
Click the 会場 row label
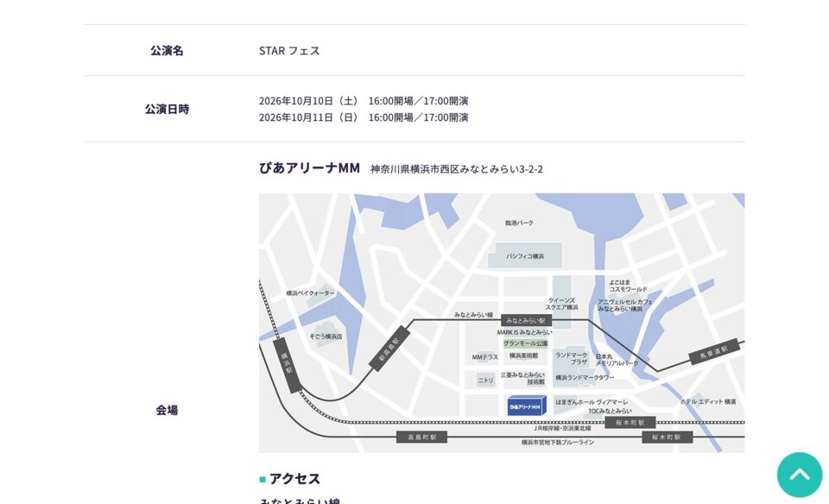tap(167, 409)
